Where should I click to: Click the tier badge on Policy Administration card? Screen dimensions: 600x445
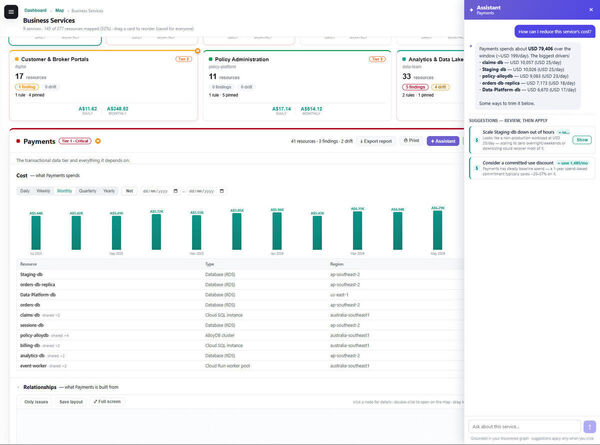tap(377, 59)
